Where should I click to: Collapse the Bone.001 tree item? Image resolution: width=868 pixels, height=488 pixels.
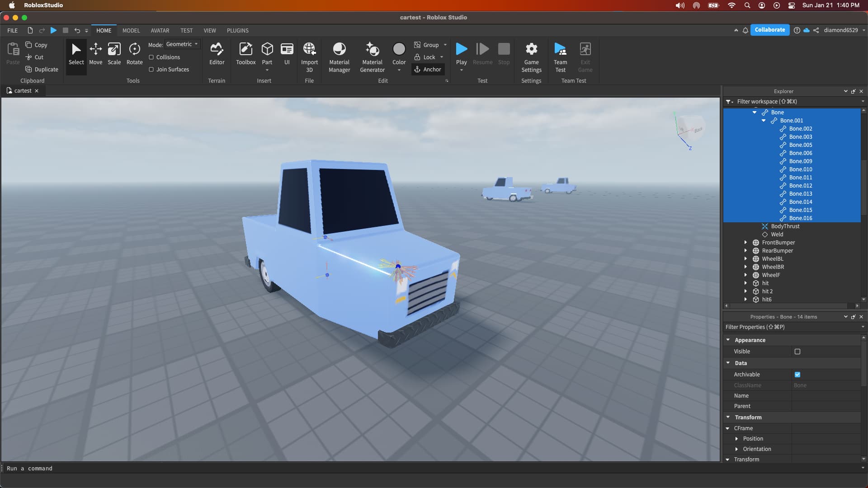tap(764, 121)
